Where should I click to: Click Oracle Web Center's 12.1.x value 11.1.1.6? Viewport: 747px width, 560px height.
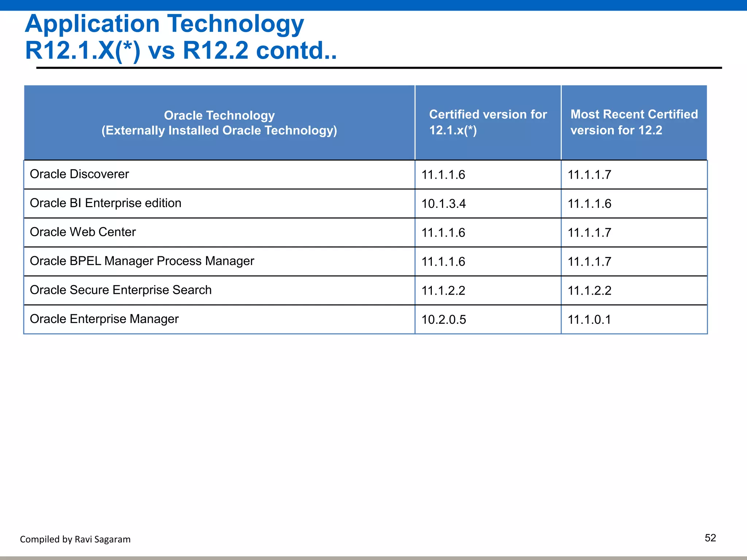click(443, 233)
